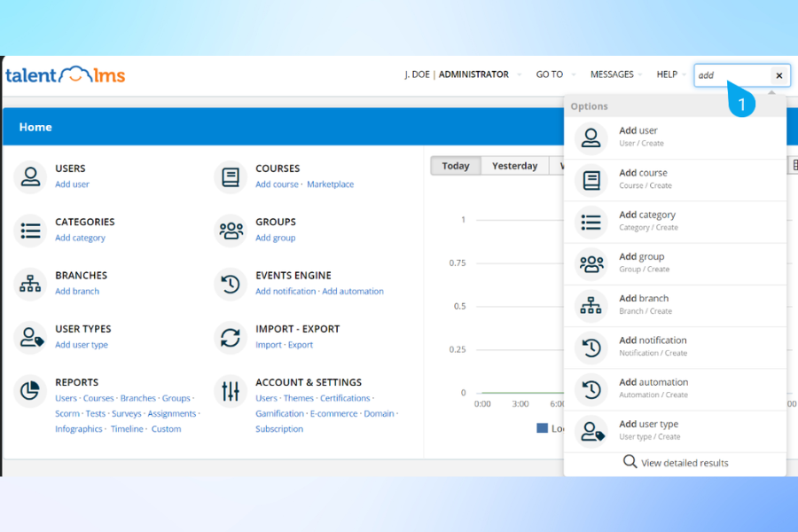Select the Add automation search result
Image resolution: width=798 pixels, height=532 pixels.
tap(676, 389)
